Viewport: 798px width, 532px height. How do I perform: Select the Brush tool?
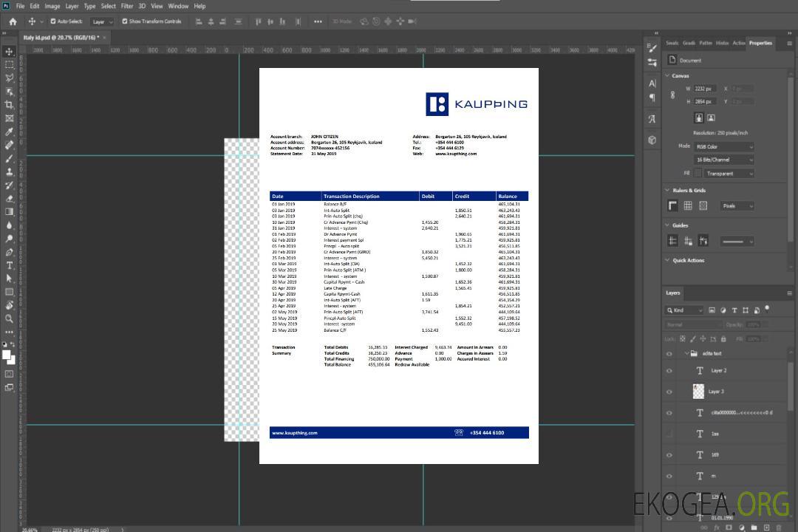(x=9, y=158)
